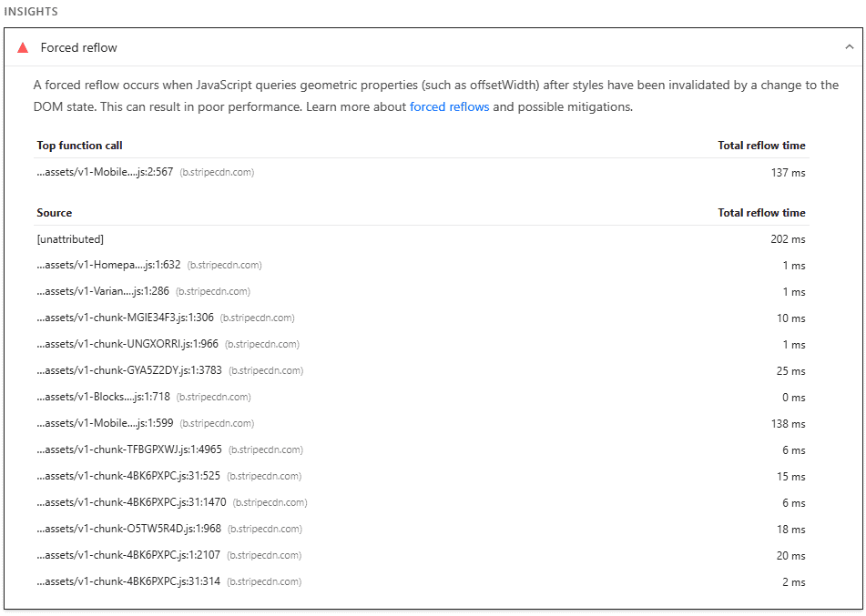Image resolution: width=866 pixels, height=616 pixels.
Task: Open the v1-chunk-GYA5Z2DY.js:1:3783 source link
Action: coord(129,371)
